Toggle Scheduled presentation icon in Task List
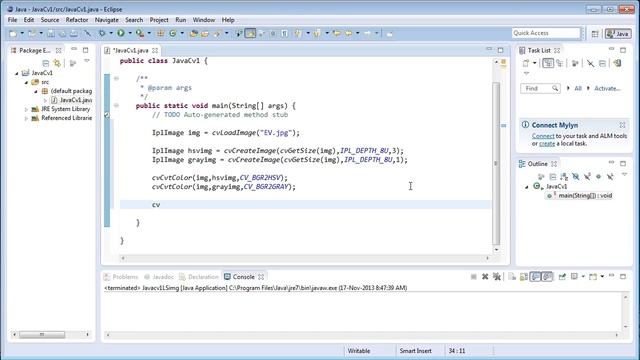Viewport: 640px width, 360px height. tap(560, 63)
